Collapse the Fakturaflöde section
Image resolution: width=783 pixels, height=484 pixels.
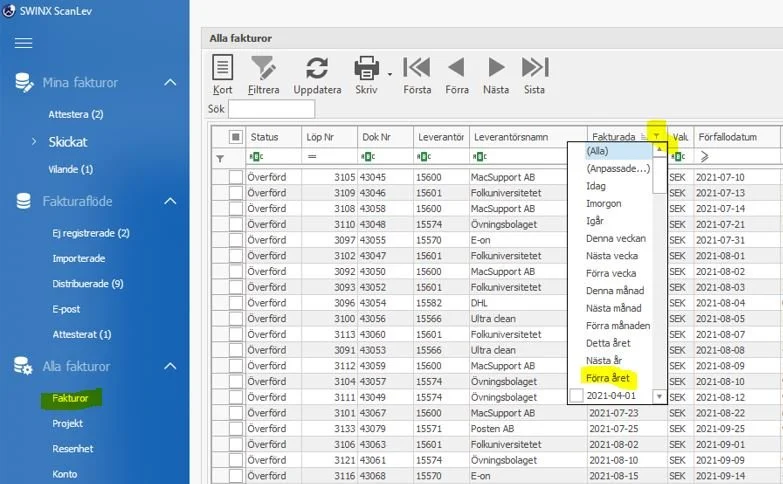click(170, 201)
